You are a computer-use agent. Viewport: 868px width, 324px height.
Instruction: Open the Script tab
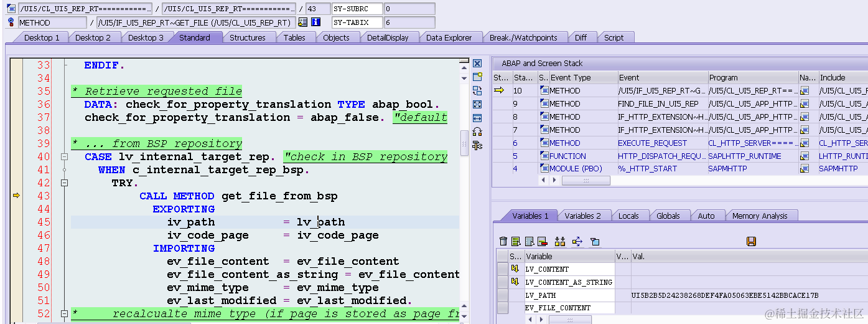coord(614,37)
